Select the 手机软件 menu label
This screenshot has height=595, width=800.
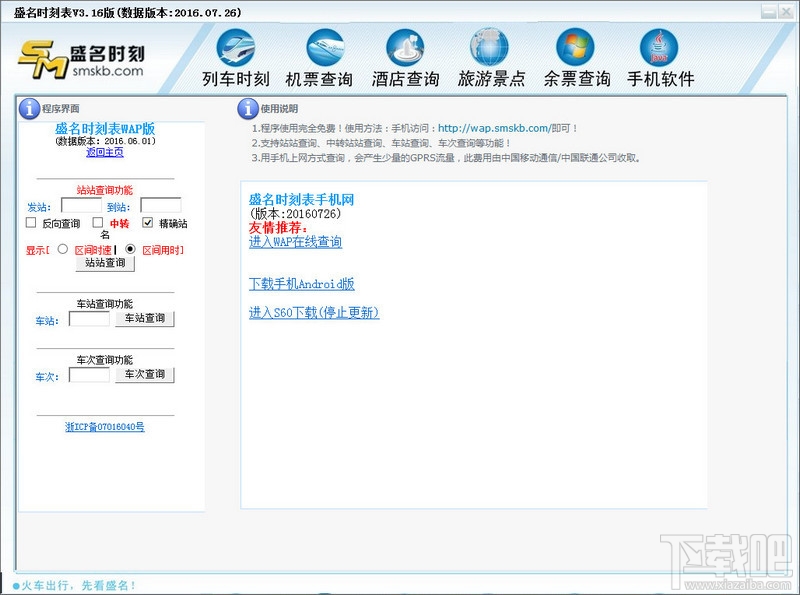(x=661, y=79)
